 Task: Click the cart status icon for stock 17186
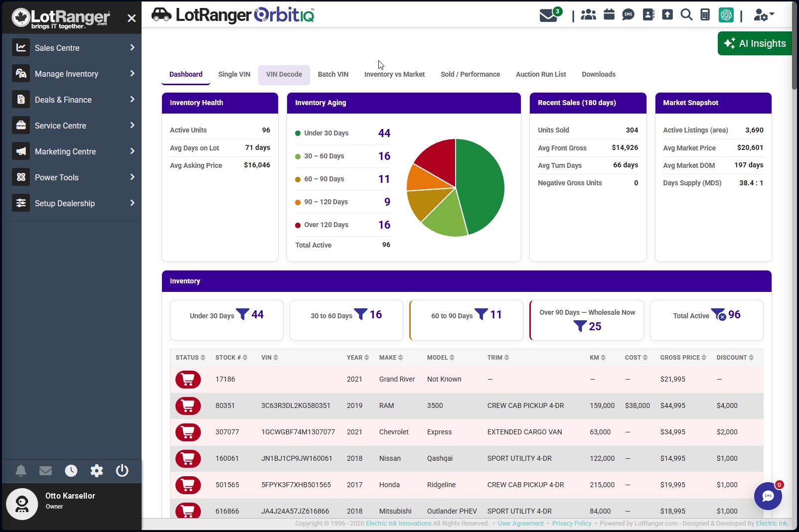pos(188,380)
